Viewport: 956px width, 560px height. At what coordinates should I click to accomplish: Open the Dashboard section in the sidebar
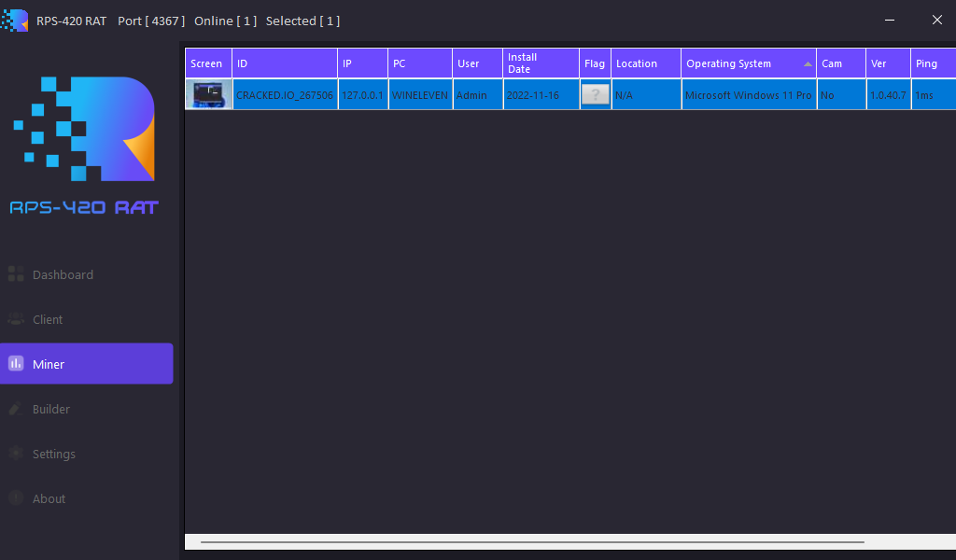pyautogui.click(x=86, y=274)
